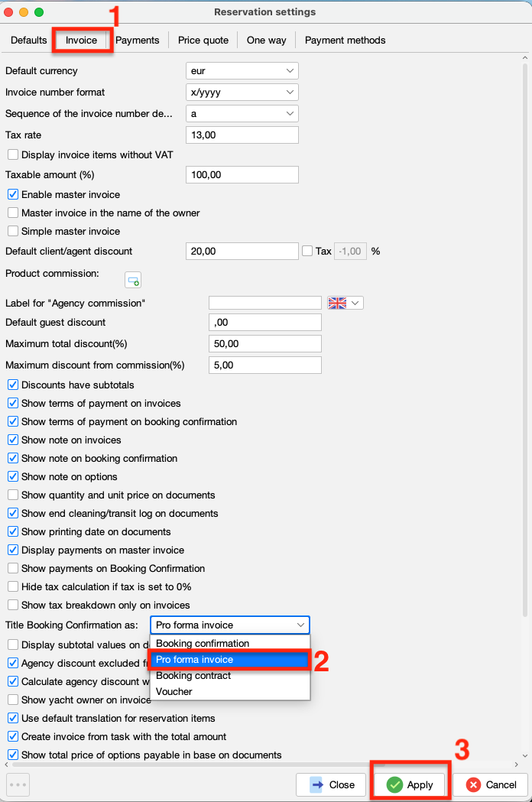Uncheck Create invoice from task total amount

coord(13,736)
